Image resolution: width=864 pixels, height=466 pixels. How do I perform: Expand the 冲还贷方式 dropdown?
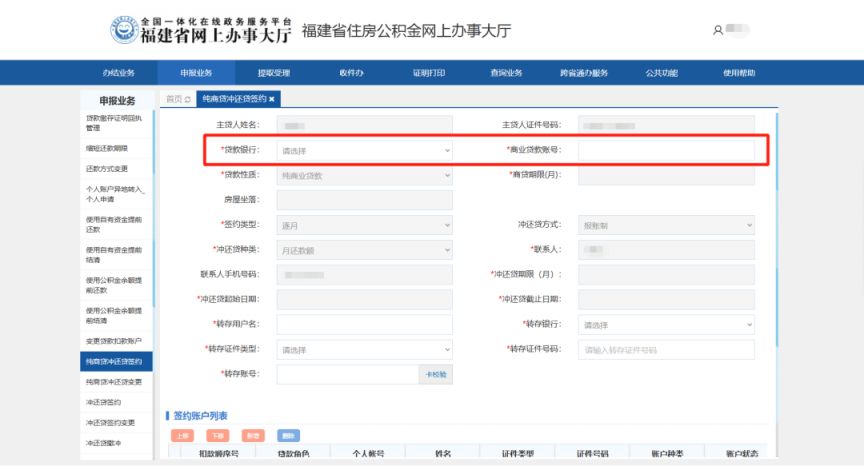point(666,225)
